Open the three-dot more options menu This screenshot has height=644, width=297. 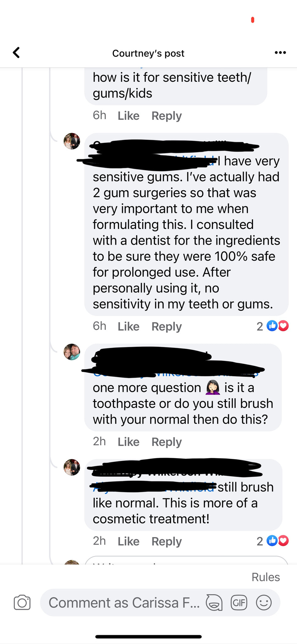[280, 53]
